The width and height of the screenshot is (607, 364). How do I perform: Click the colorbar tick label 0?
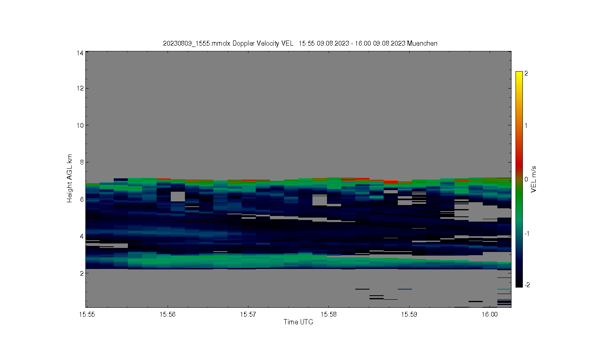point(526,179)
